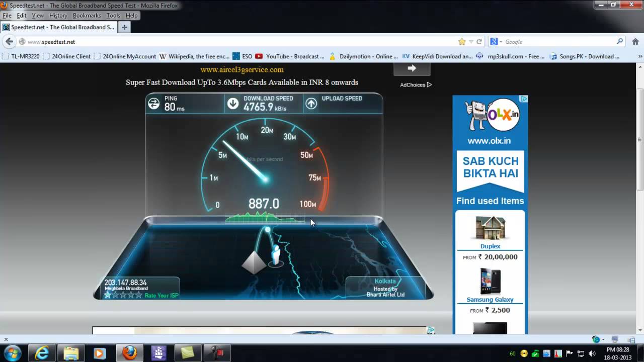Viewport: 644px width, 362px height.
Task: Open Windows Media Player on taskbar
Action: point(100,353)
